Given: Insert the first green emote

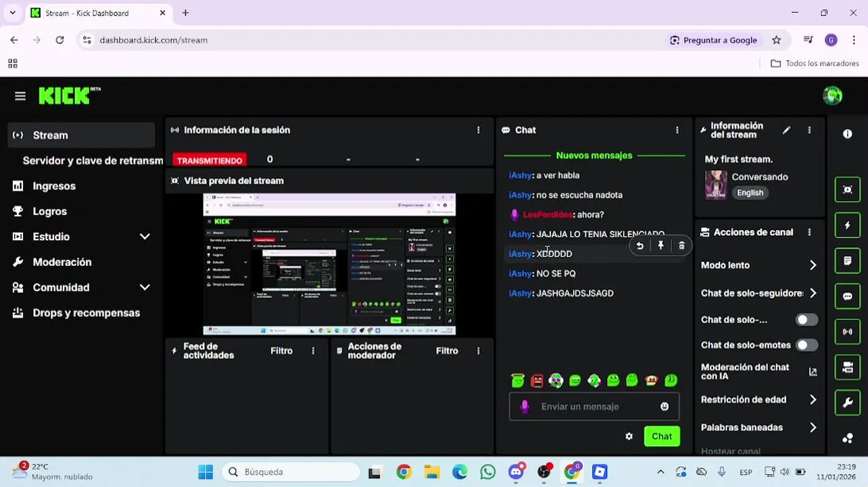Looking at the screenshot, I should tap(518, 381).
